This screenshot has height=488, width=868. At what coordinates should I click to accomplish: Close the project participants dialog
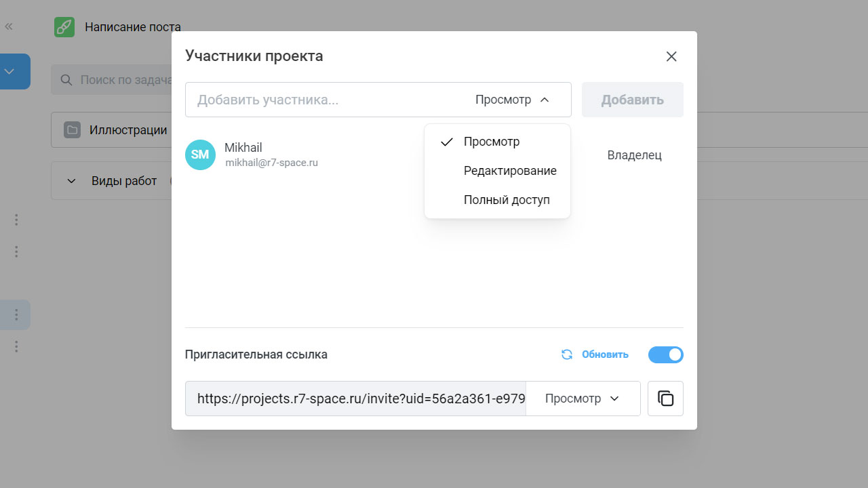point(671,56)
